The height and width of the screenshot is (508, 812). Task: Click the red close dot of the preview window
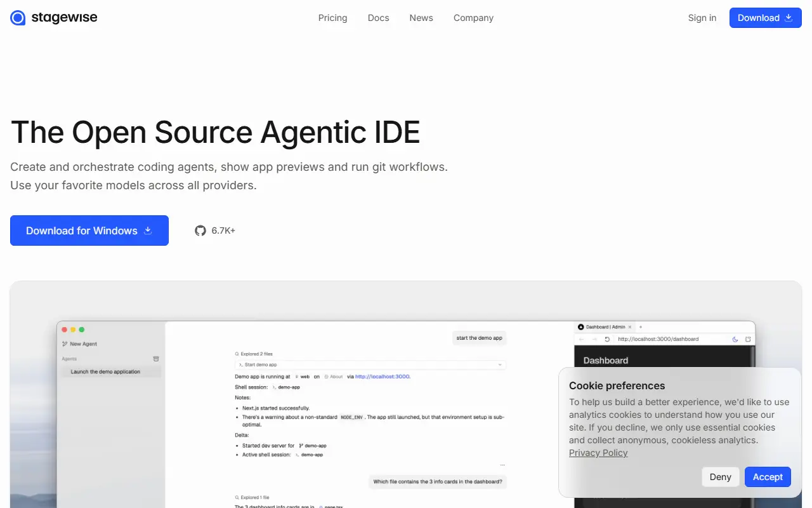tap(64, 330)
